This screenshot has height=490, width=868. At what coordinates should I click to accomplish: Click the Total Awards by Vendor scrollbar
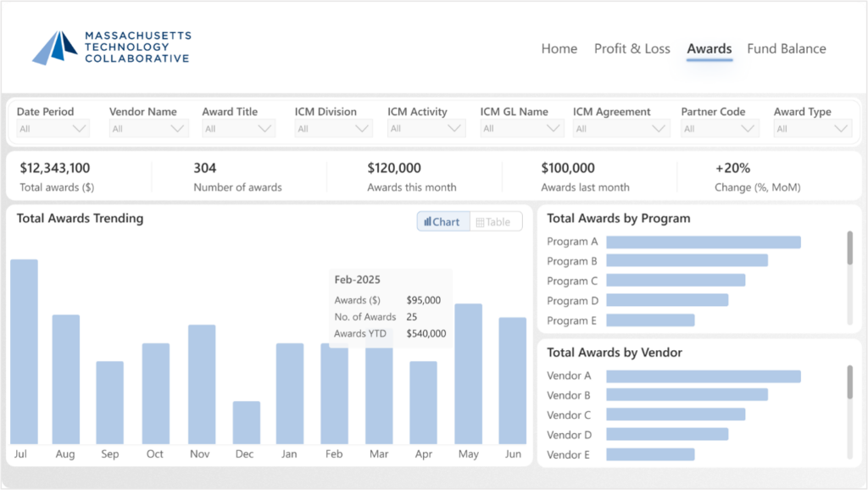pyautogui.click(x=849, y=382)
